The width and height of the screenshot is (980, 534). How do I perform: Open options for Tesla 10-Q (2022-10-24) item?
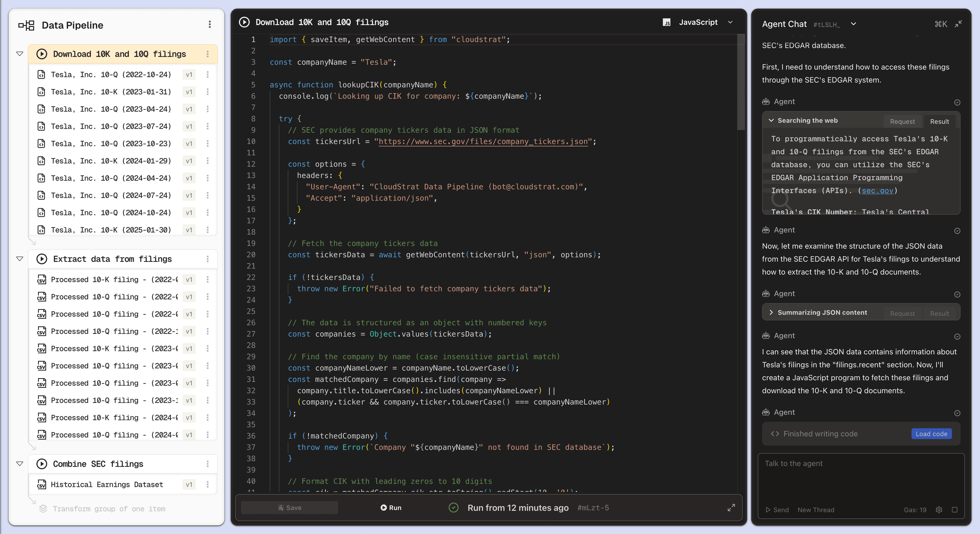click(x=208, y=74)
